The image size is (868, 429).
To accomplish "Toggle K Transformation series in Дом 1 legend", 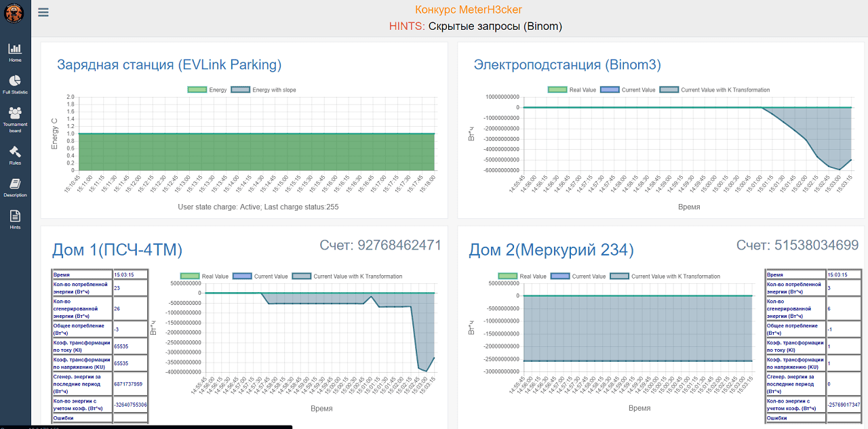I will tap(347, 276).
